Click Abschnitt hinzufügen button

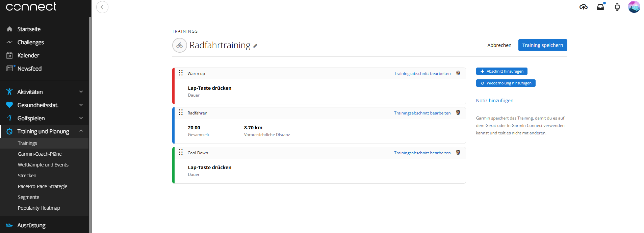coord(501,71)
